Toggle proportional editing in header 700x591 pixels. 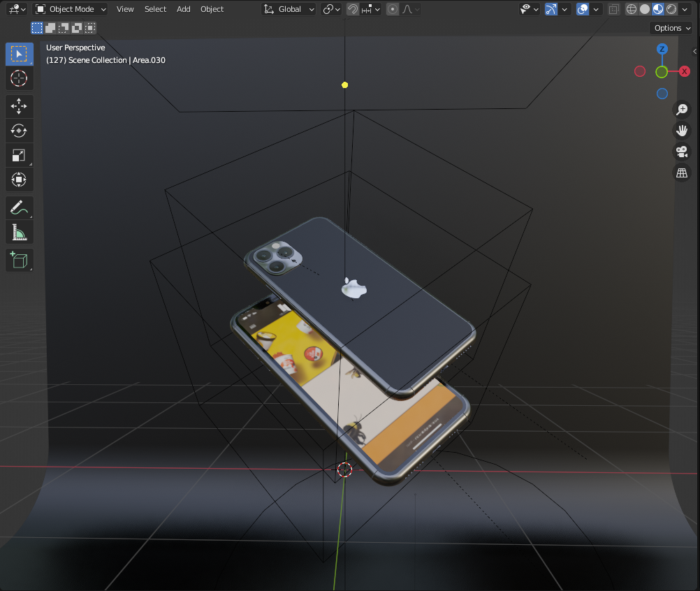[393, 9]
